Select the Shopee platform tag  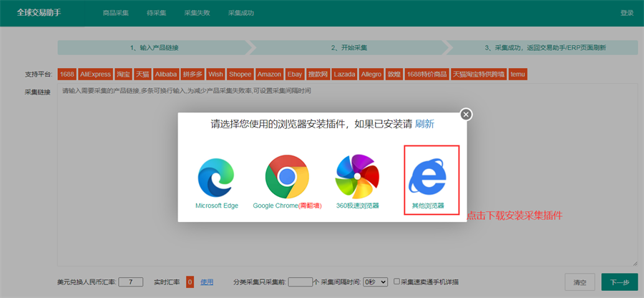tap(240, 74)
